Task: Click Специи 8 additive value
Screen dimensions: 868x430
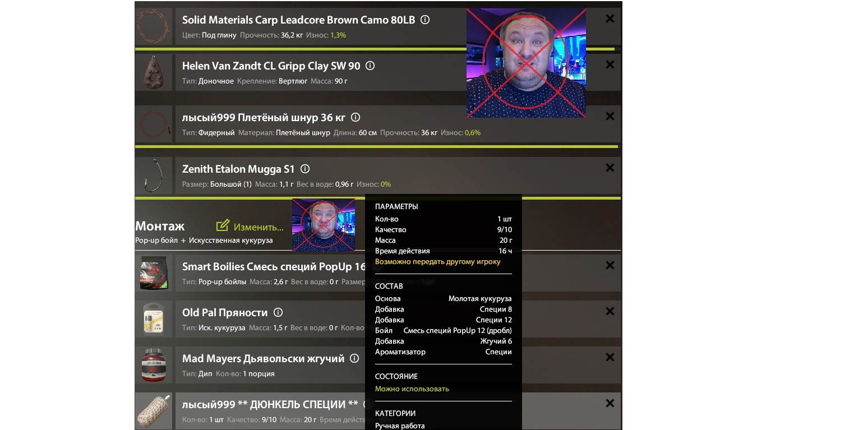Action: (x=496, y=309)
